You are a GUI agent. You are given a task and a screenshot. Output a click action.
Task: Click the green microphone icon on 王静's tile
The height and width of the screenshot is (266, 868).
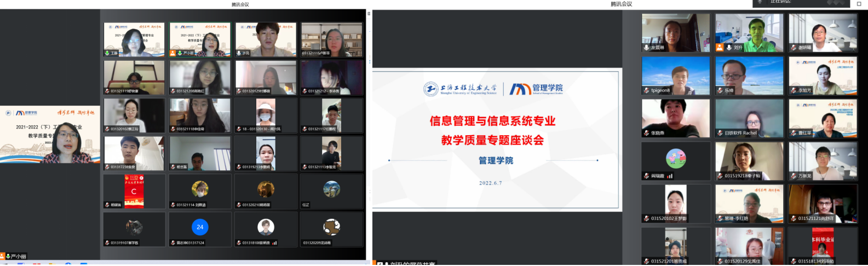pos(107,53)
